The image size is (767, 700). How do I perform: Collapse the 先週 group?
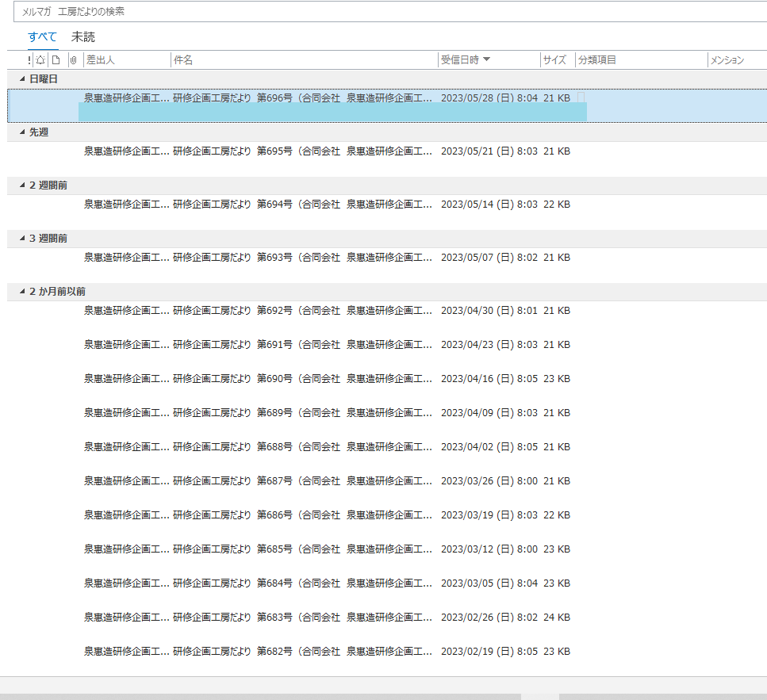[22, 132]
